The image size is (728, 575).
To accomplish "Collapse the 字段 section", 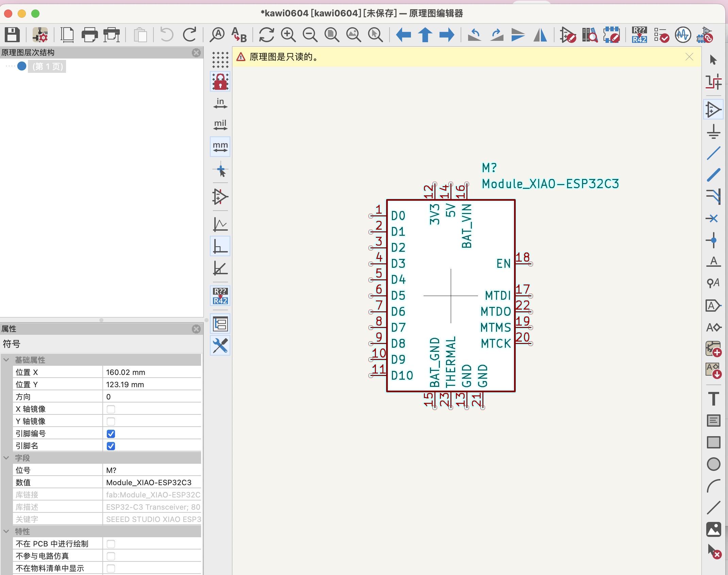I will [6, 458].
